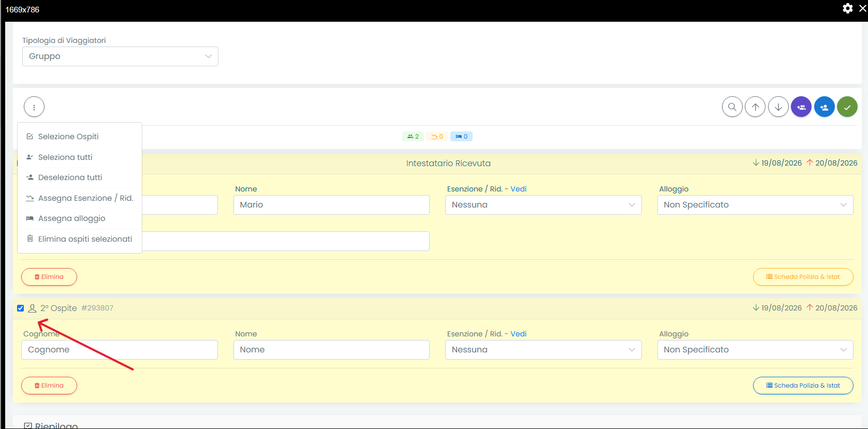Click the purple add group button
Screen dimensions: 868x429
tap(801, 107)
